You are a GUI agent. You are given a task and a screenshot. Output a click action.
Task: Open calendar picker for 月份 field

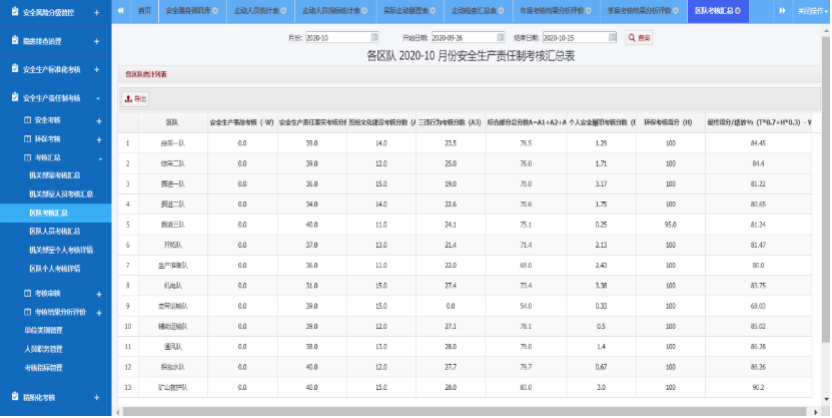(x=374, y=37)
